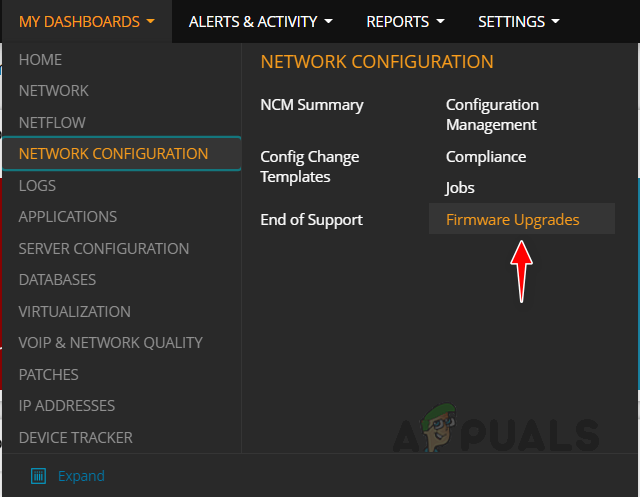Click the NCM Summary link

click(x=311, y=105)
